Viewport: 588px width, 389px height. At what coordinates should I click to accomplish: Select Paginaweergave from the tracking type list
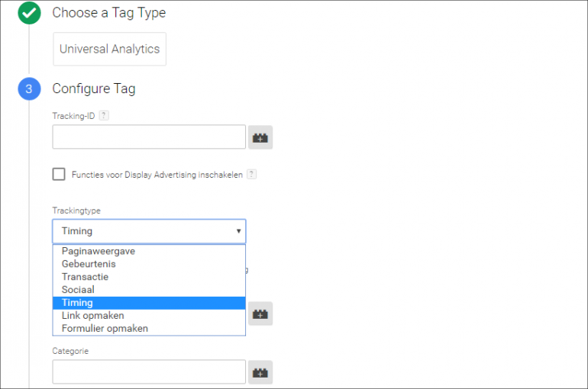click(x=149, y=251)
